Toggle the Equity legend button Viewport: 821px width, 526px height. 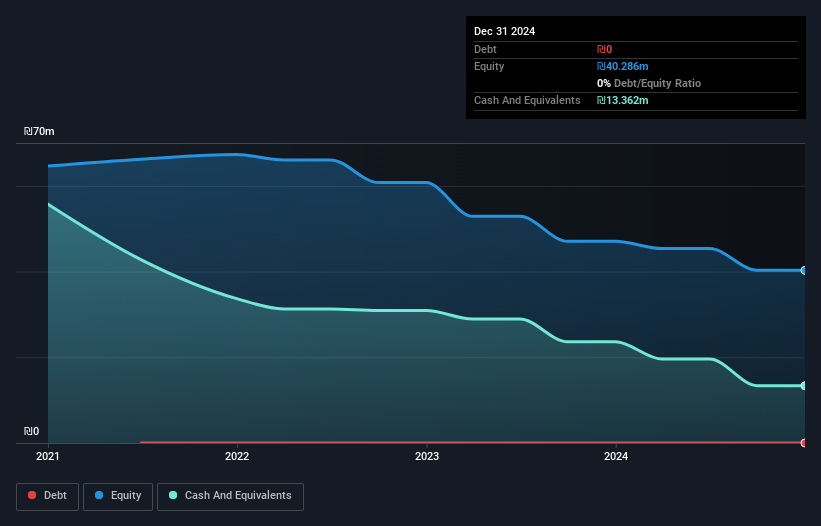[118, 496]
